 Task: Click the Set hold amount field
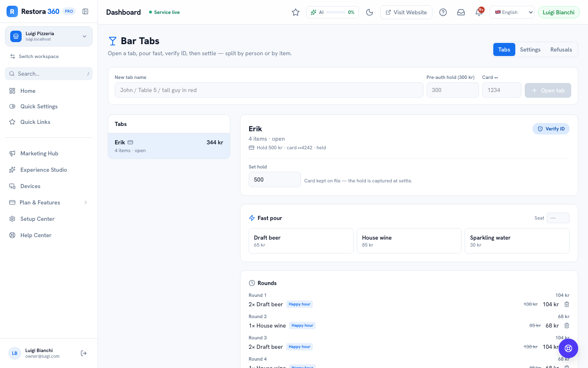[275, 180]
